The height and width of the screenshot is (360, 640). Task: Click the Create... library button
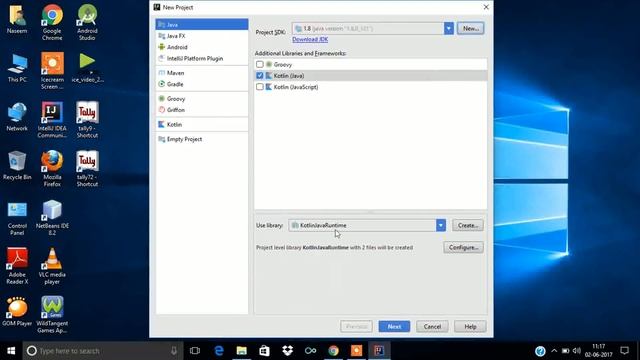467,225
